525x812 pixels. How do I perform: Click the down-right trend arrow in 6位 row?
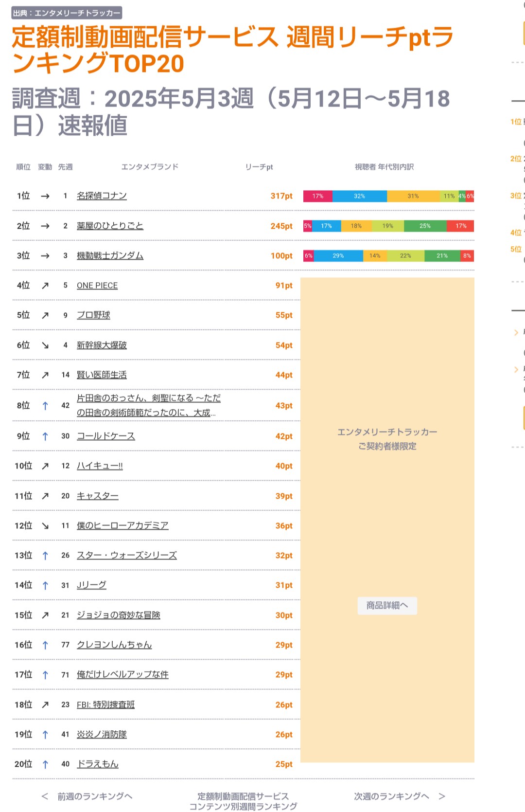click(x=45, y=345)
